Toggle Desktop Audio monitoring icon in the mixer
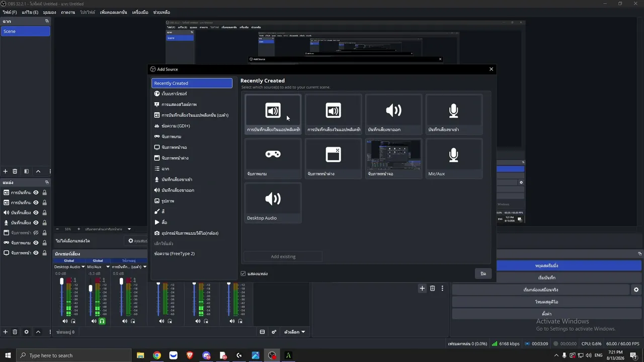 73,321
